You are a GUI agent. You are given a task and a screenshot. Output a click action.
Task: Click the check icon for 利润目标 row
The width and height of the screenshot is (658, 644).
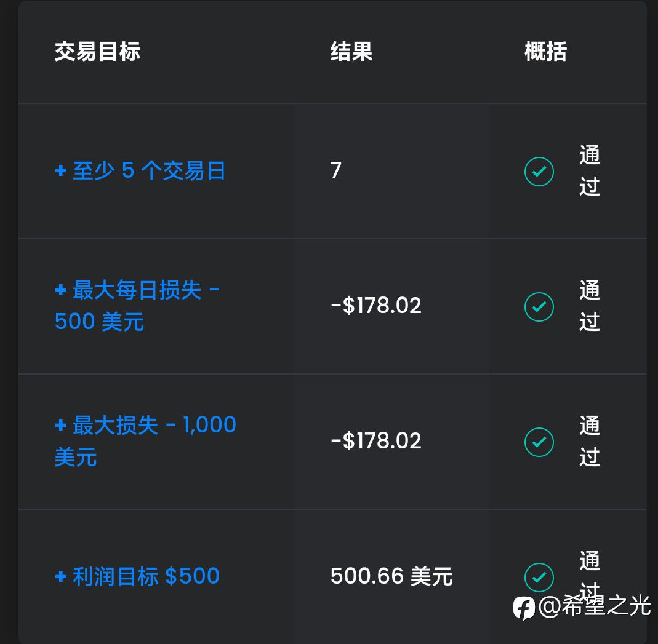click(539, 578)
